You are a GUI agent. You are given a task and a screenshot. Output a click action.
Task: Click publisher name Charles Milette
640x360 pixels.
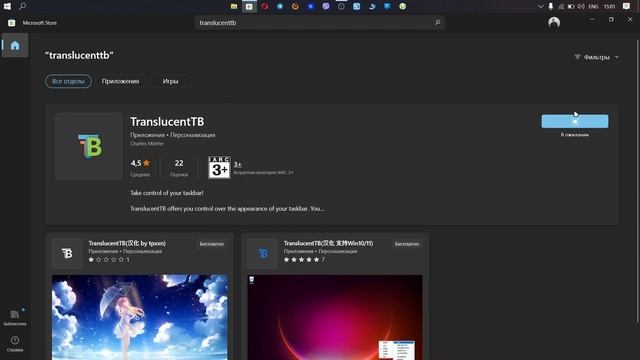(x=147, y=144)
